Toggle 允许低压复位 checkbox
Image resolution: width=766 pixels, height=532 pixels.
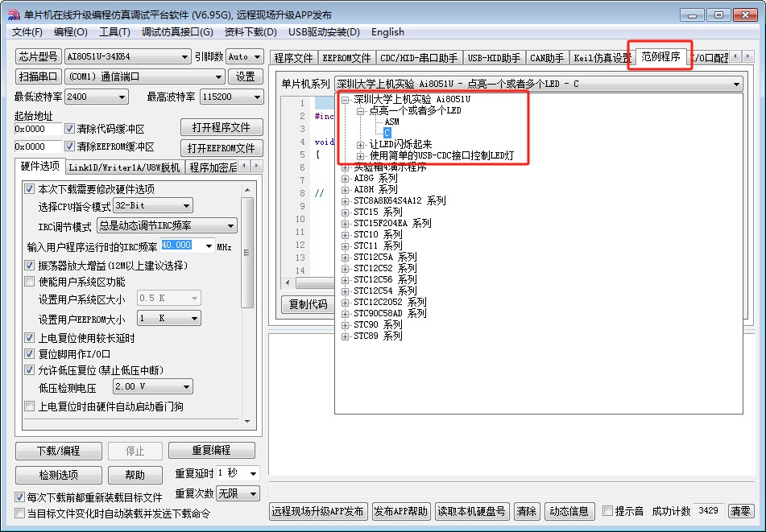[x=30, y=370]
